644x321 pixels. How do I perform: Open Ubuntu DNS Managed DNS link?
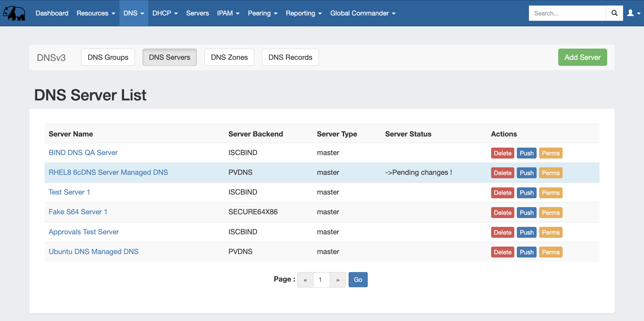point(93,251)
